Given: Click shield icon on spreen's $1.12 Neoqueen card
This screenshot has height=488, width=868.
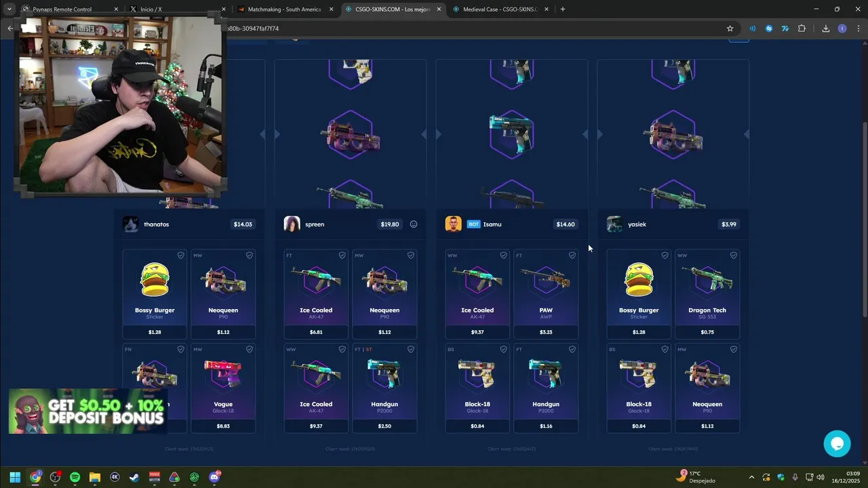Looking at the screenshot, I should click(x=411, y=256).
